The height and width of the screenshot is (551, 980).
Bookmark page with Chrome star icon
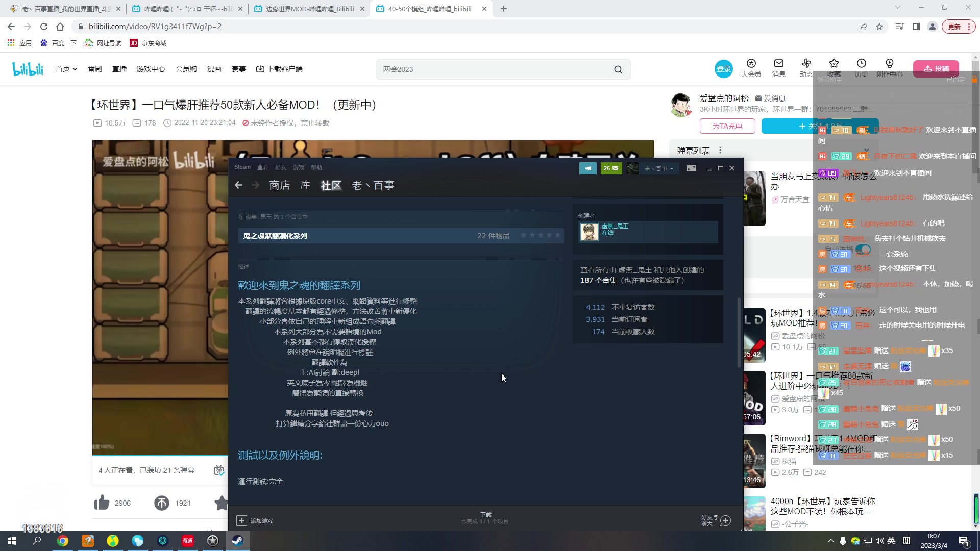point(879,27)
